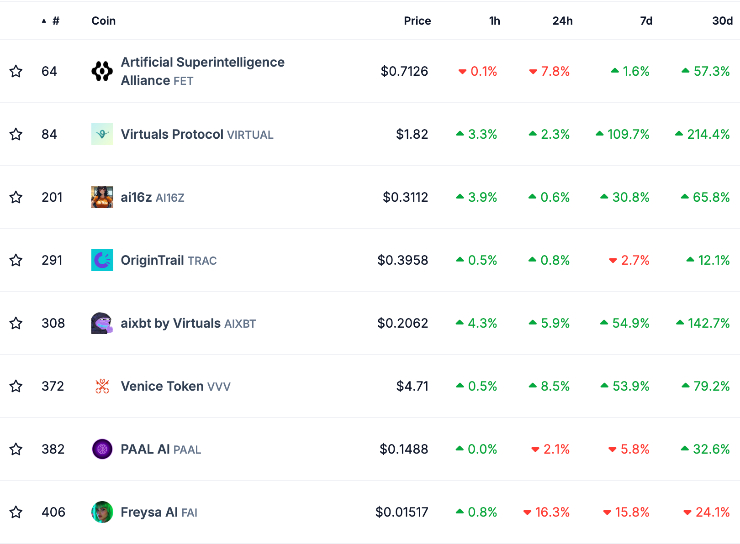Click the Freysa AI avatar icon
Viewport: 740px width, 544px height.
102,512
